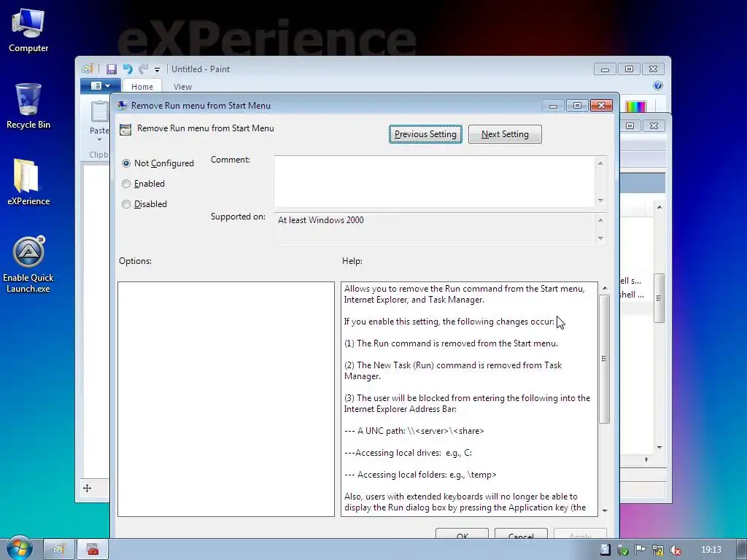Viewport: 747px width, 560px height.
Task: Open the Windows Start orb
Action: (19, 548)
